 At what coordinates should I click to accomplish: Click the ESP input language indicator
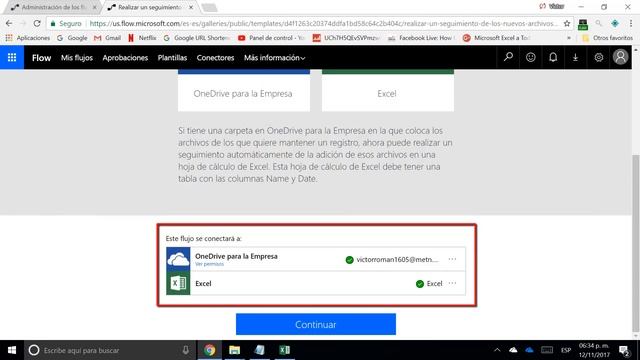click(x=566, y=350)
